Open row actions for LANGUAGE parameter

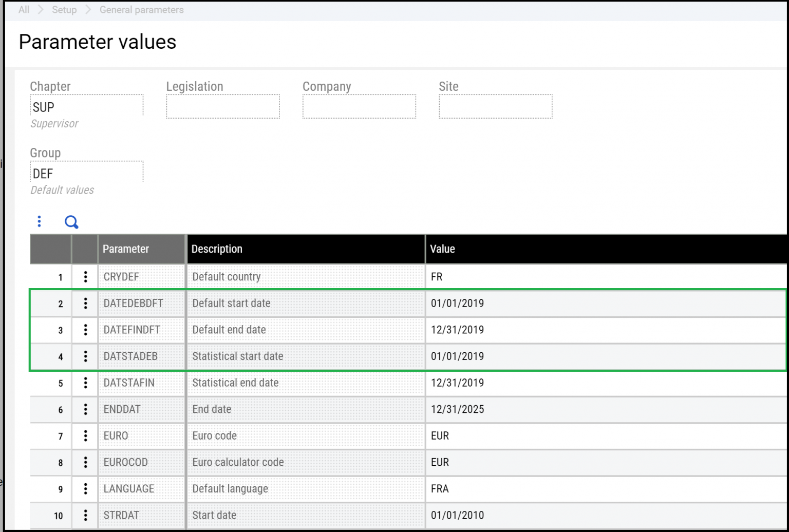84,489
